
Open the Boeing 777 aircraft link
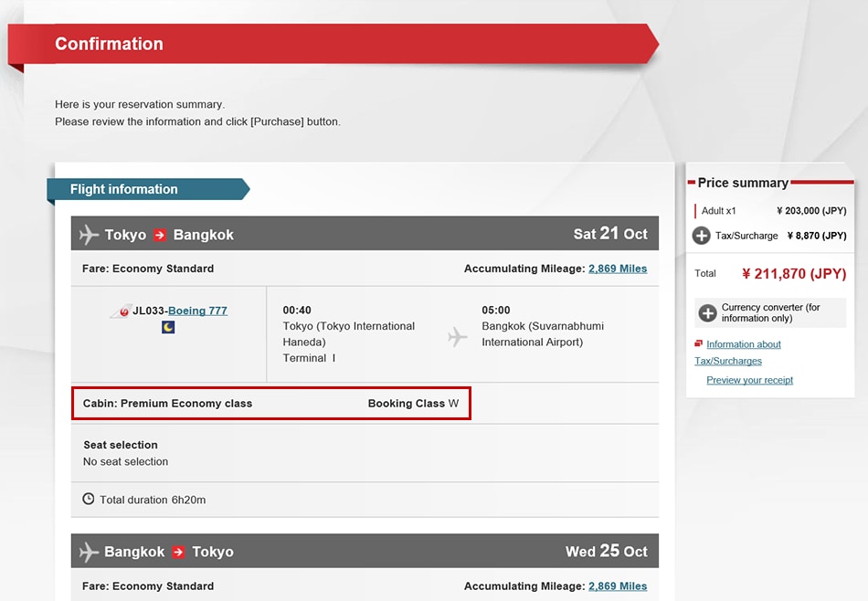197,311
